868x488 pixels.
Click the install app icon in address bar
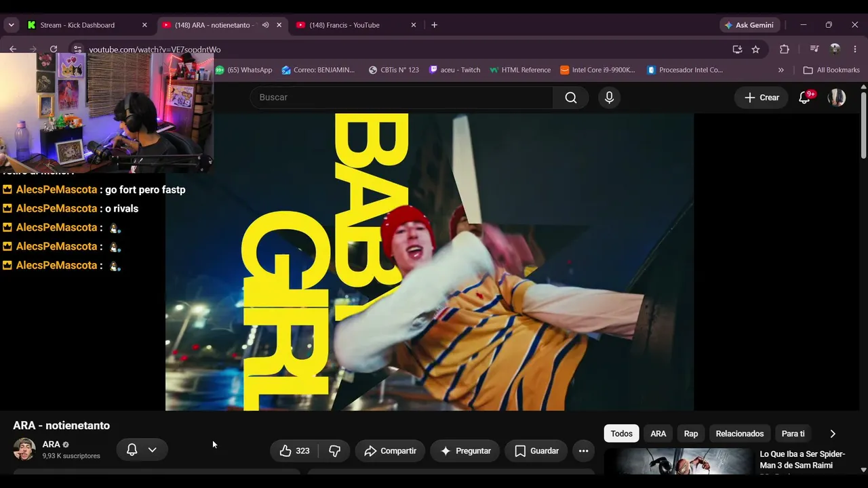(x=737, y=49)
